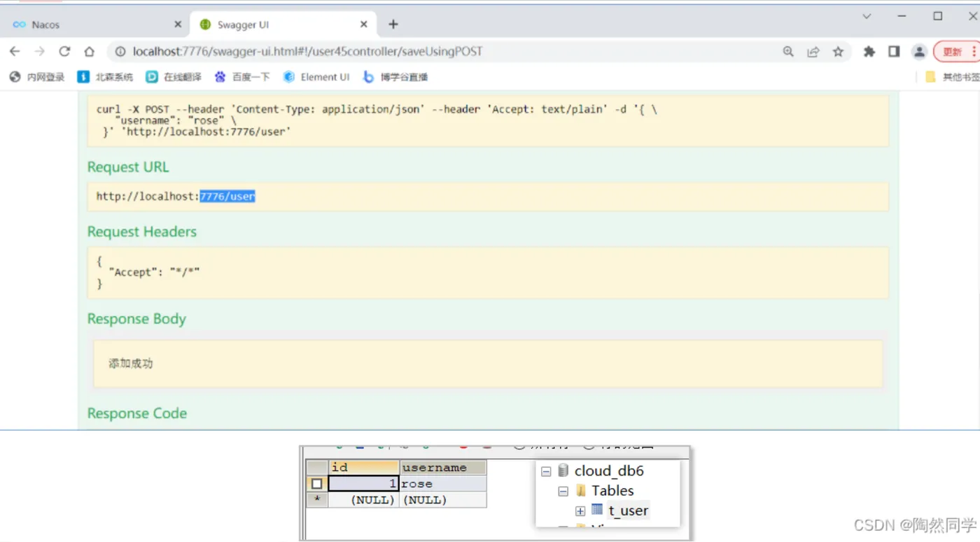Expand the t_user table node
This screenshot has height=542, width=980.
pyautogui.click(x=580, y=511)
